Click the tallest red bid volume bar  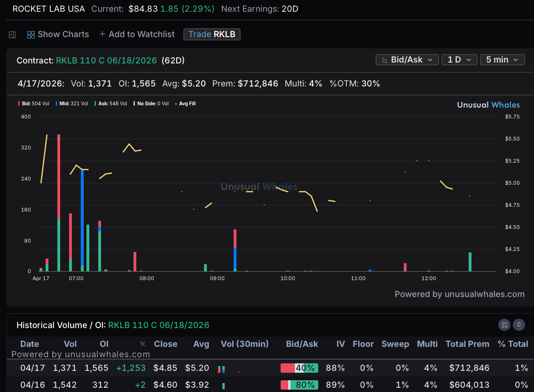(59, 177)
